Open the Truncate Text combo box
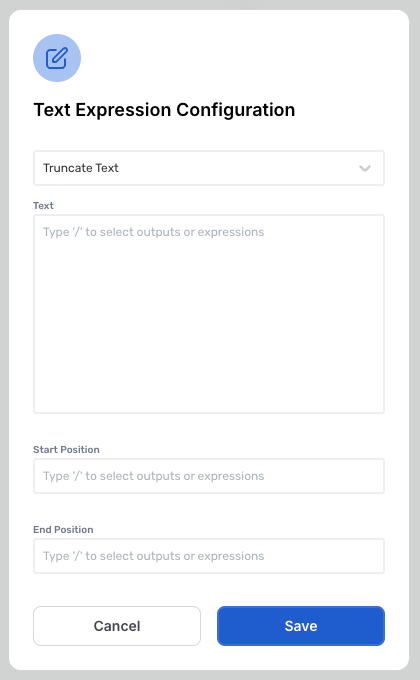 209,168
